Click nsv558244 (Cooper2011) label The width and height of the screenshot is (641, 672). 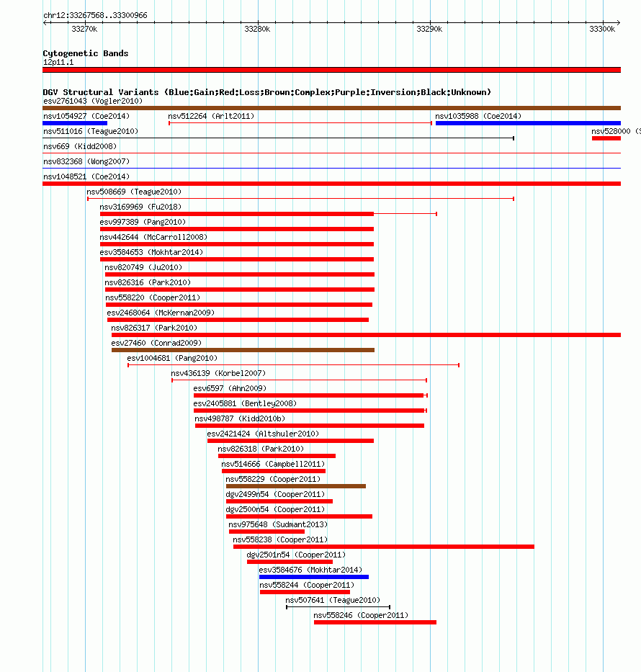(x=307, y=585)
